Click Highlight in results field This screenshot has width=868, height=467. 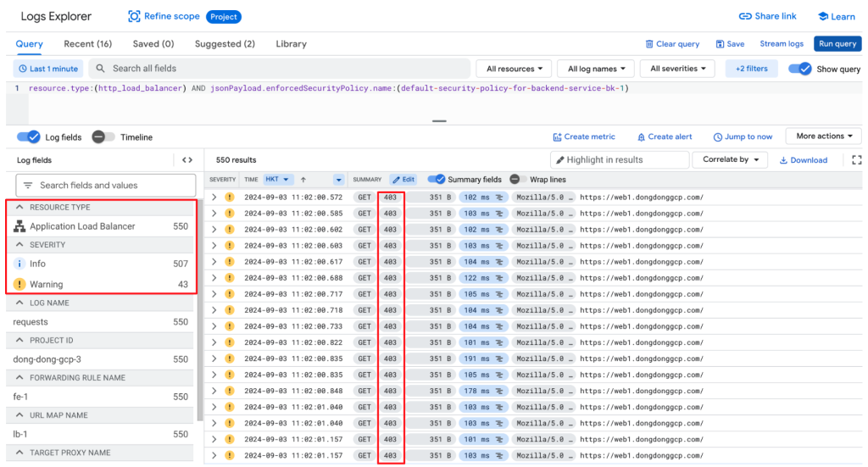click(x=620, y=160)
